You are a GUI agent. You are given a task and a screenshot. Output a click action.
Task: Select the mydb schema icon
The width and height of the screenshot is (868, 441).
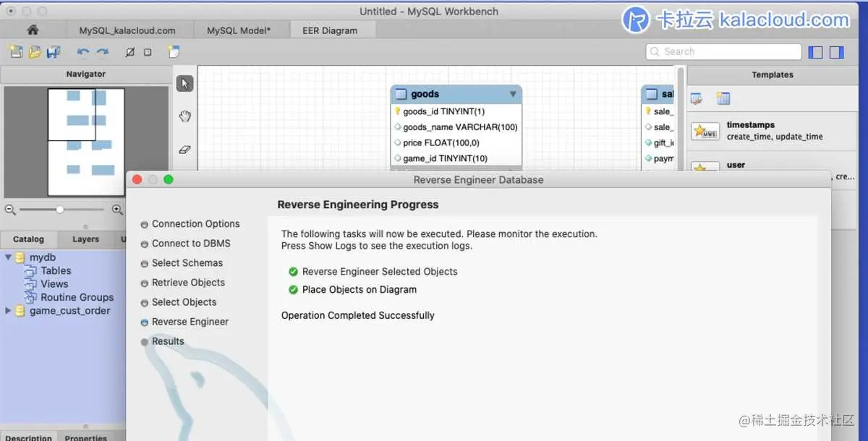[20, 257]
